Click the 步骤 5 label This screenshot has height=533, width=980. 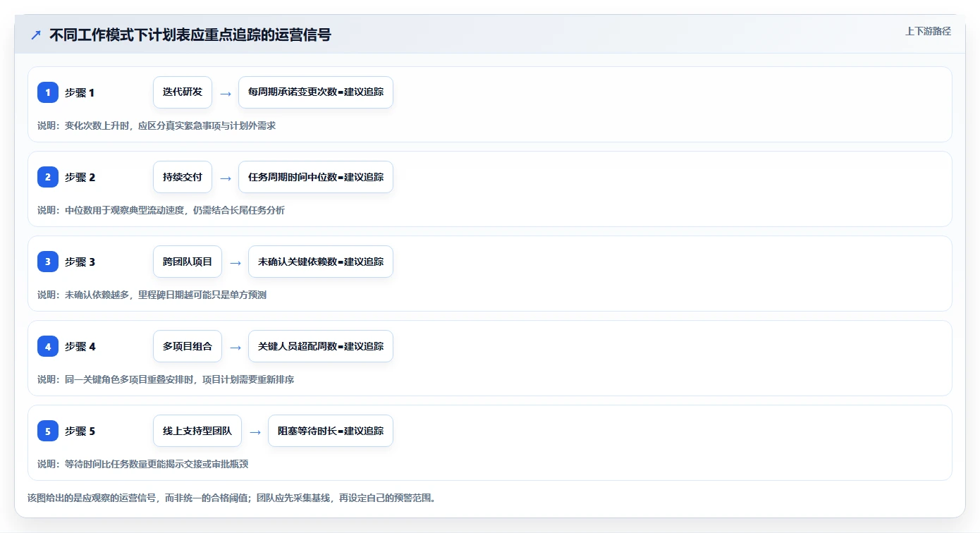click(80, 431)
